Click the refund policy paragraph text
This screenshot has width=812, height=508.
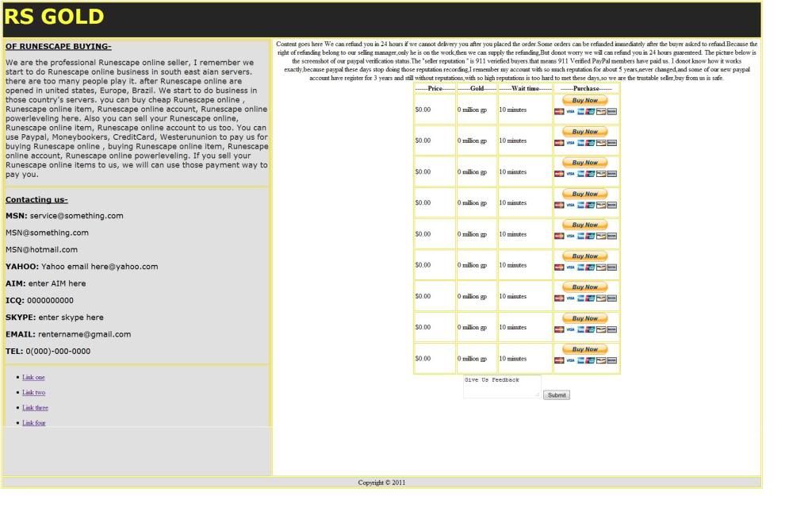[517, 60]
